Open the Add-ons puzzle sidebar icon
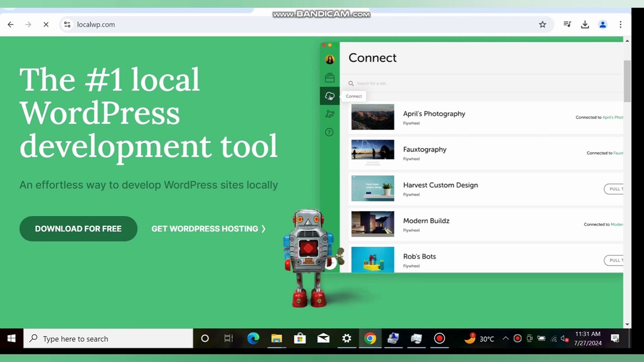 (x=330, y=114)
